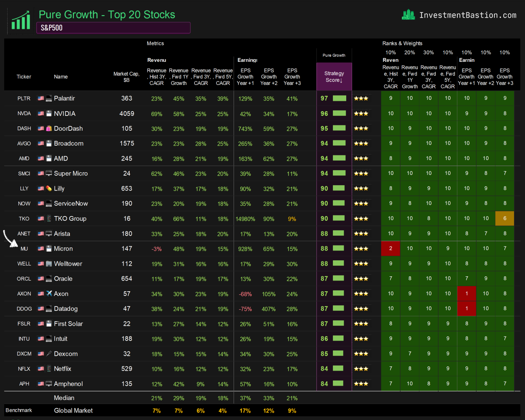This screenshot has width=525, height=420.
Task: Click the Palantir company logo icon
Action: point(49,99)
